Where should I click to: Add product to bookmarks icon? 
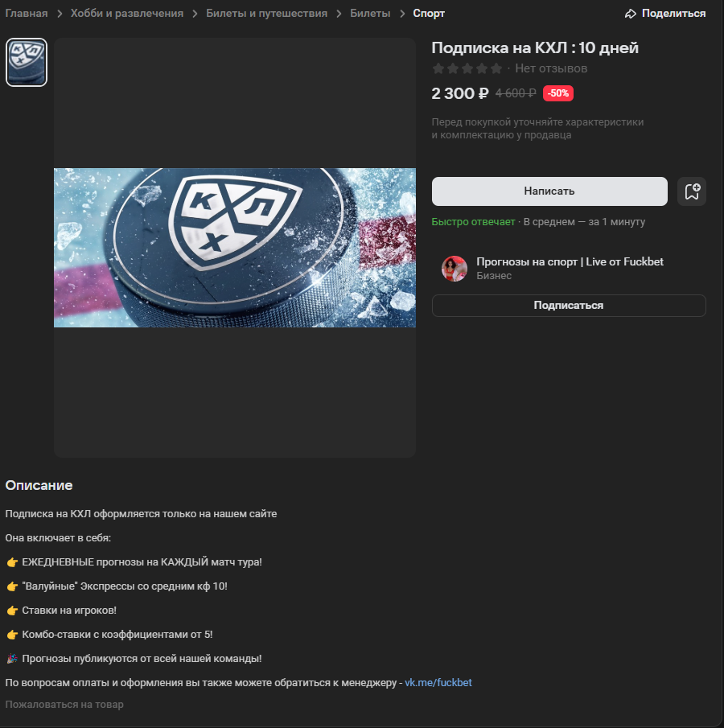[692, 191]
